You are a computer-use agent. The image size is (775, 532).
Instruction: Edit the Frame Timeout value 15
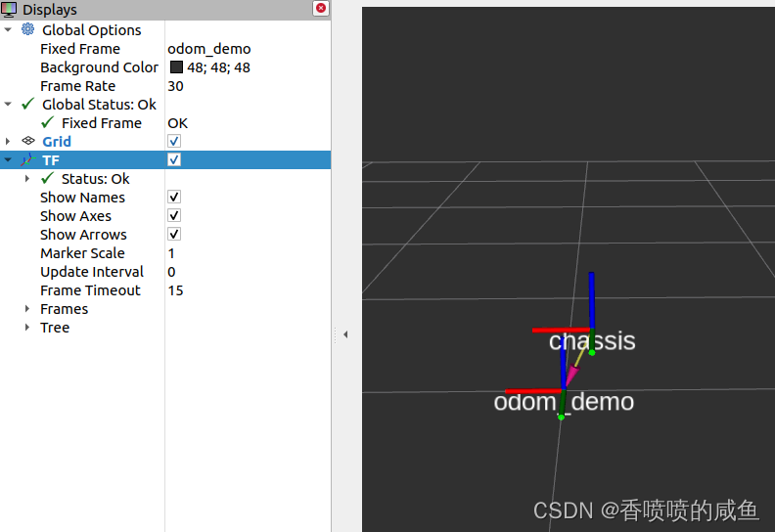(175, 289)
